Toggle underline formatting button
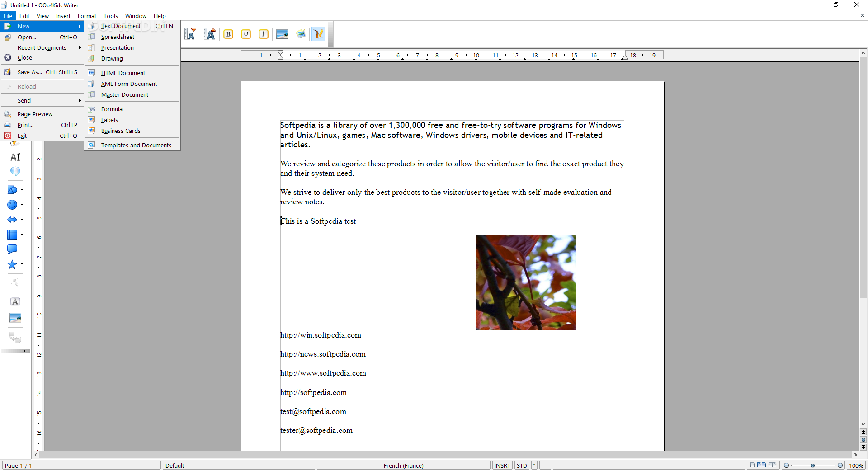This screenshot has width=868, height=470. point(246,34)
